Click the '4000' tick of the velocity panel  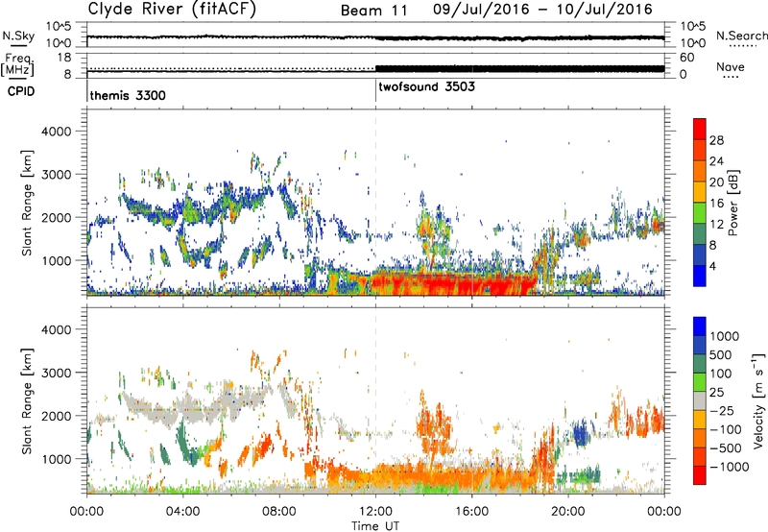coord(56,329)
